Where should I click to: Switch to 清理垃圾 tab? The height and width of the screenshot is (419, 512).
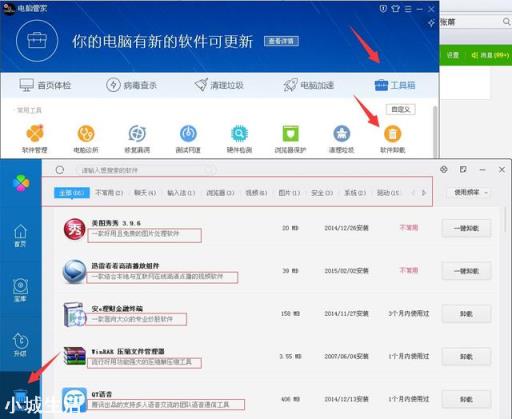219,85
